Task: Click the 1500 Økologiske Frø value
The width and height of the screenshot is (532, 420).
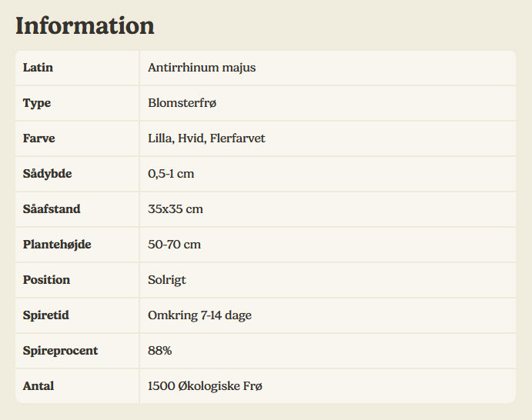Action: (205, 386)
